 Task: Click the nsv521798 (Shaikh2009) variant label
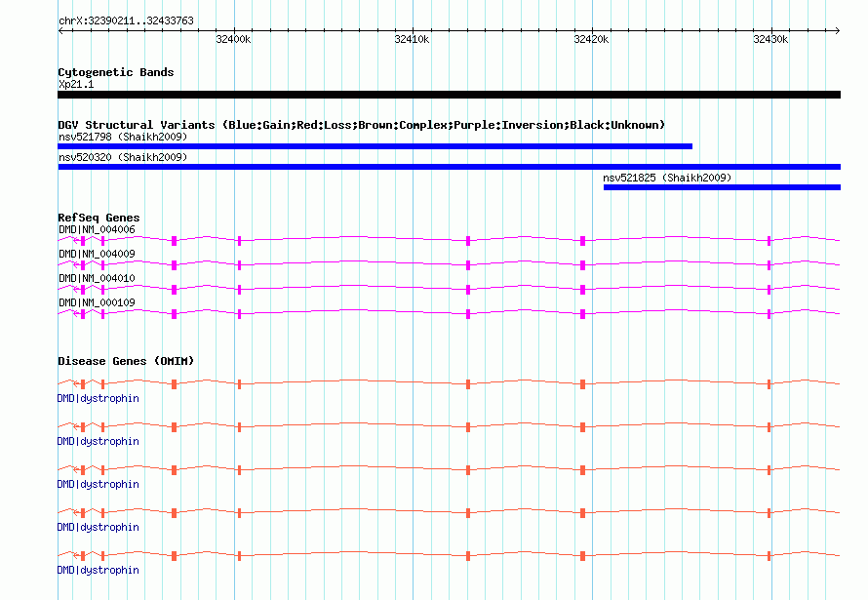(x=123, y=137)
